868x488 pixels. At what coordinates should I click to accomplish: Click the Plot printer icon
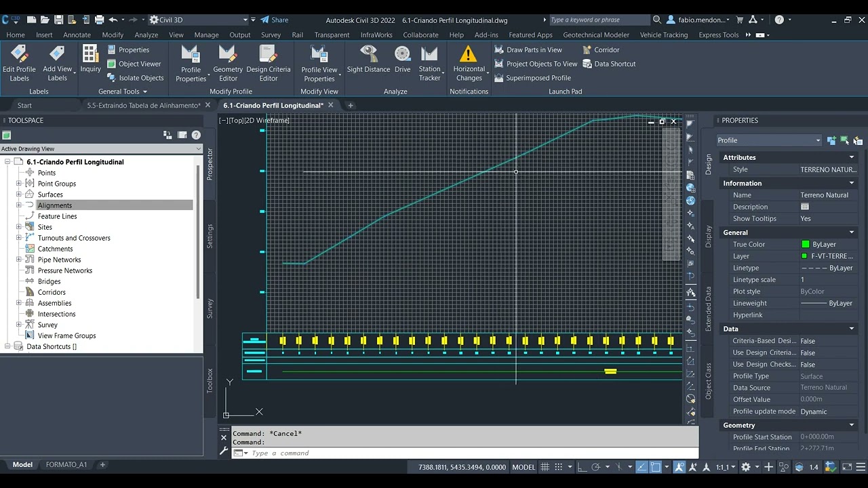click(x=99, y=20)
